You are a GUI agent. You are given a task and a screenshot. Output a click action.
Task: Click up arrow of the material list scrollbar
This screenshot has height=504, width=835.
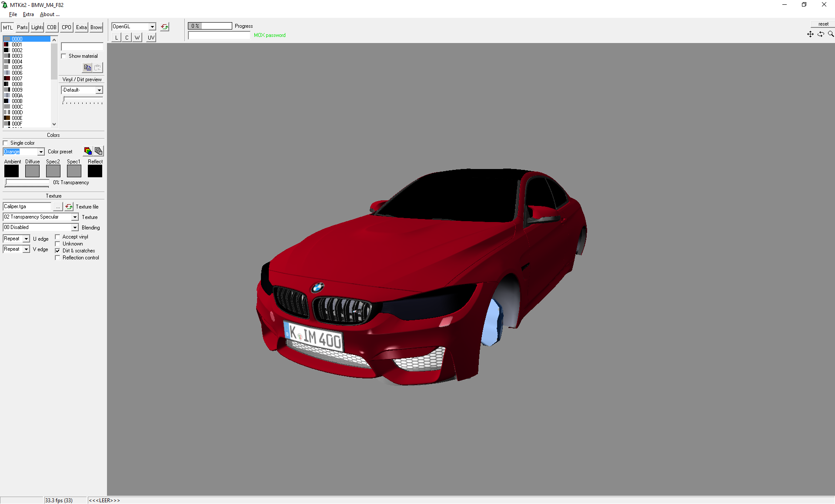[x=54, y=40]
